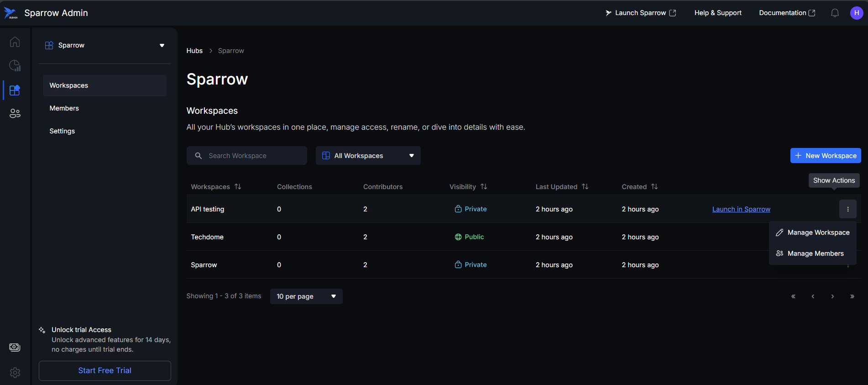
Task: Open the team members sidebar icon
Action: 15,114
